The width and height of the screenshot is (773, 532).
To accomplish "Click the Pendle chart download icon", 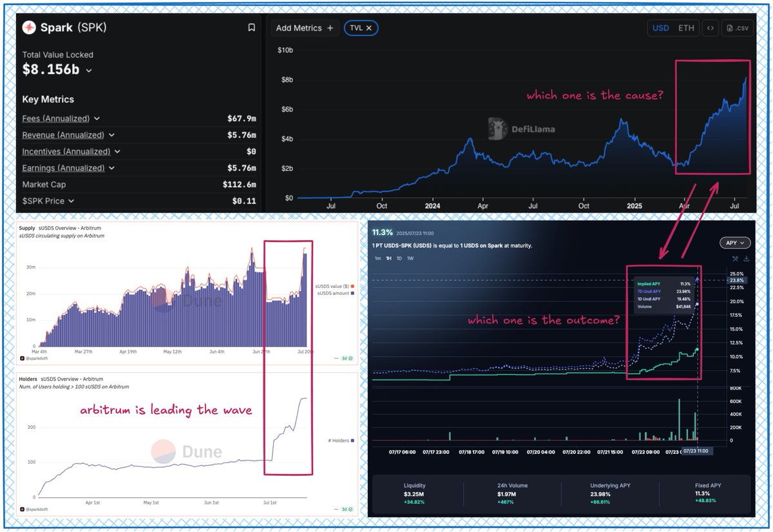I will pyautogui.click(x=747, y=259).
